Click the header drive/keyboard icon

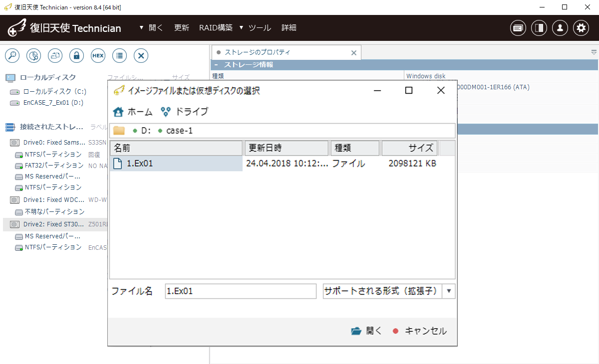518,28
